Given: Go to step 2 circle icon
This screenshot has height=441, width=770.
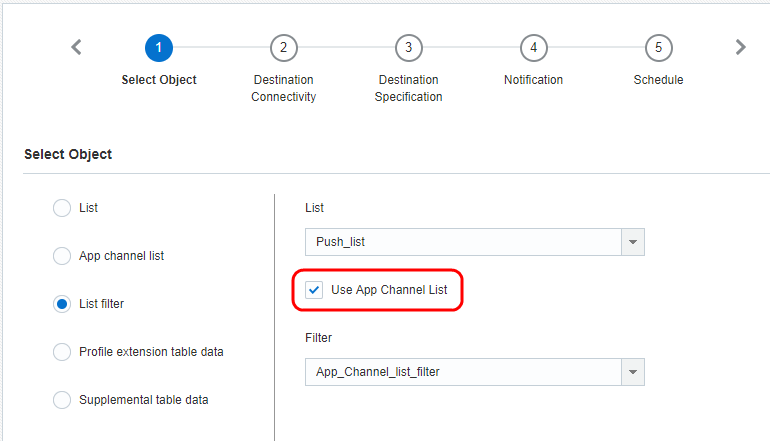Looking at the screenshot, I should tap(283, 47).
